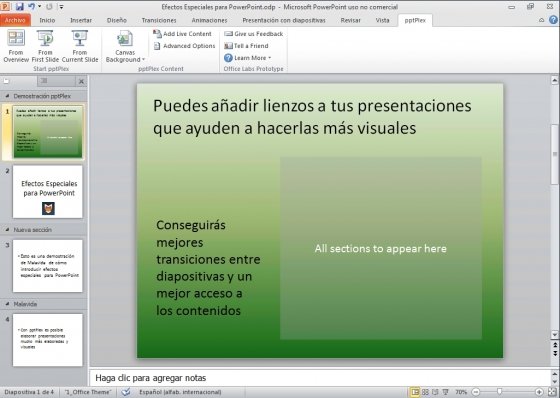560x398 pixels.
Task: Switch to the Diseño ribbon tab
Action: point(117,20)
